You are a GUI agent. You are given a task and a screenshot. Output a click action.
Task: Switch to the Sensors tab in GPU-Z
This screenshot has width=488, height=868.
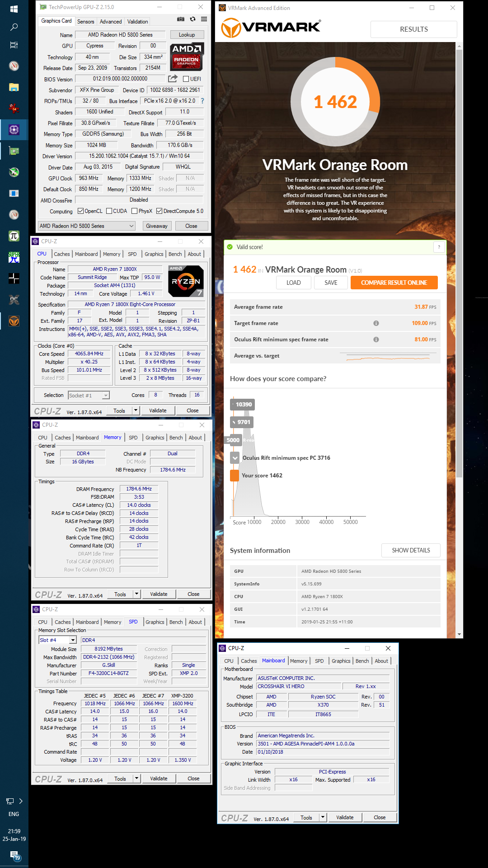tap(85, 22)
